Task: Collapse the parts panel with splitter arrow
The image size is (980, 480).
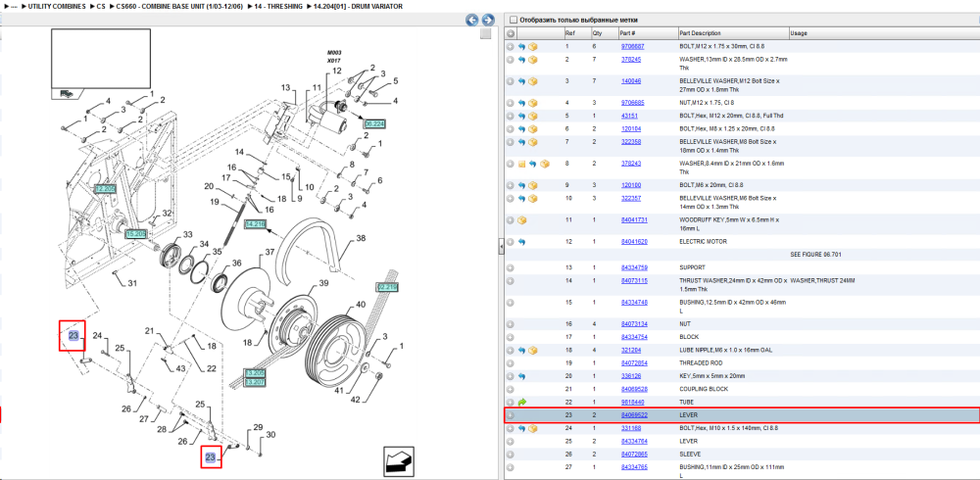Action: [x=501, y=248]
